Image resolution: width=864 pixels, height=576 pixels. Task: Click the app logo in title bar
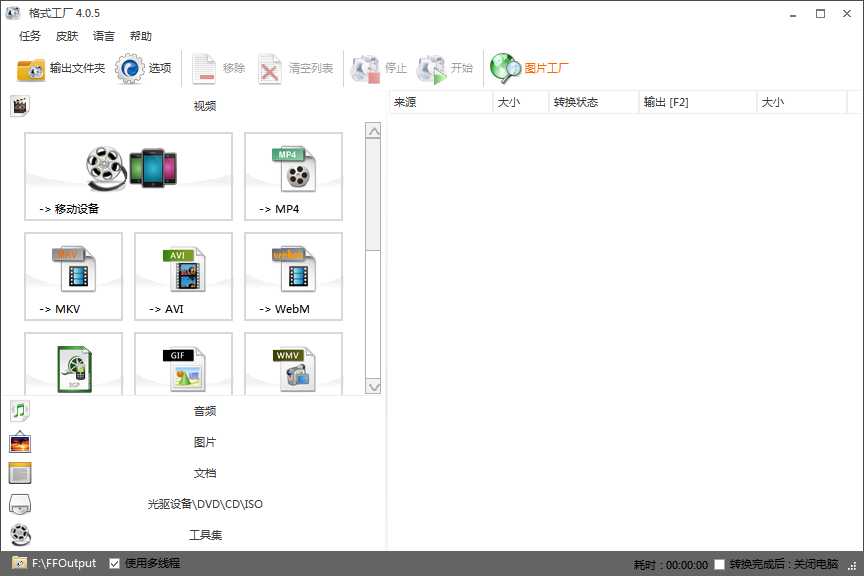[x=13, y=13]
